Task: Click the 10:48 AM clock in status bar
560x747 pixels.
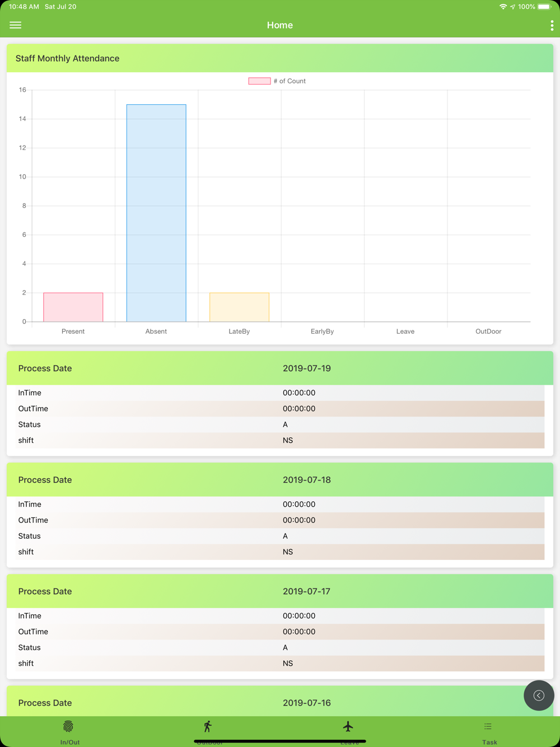Action: pyautogui.click(x=24, y=7)
